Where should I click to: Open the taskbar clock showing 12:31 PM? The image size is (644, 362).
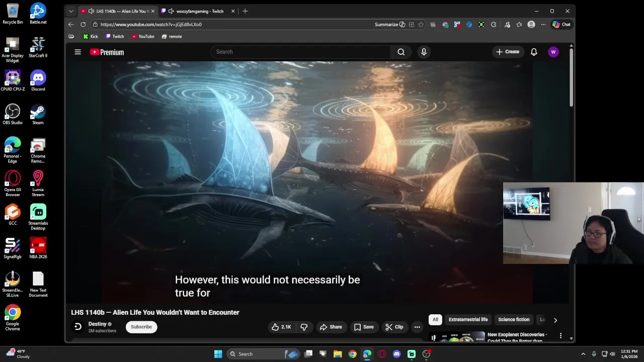629,354
